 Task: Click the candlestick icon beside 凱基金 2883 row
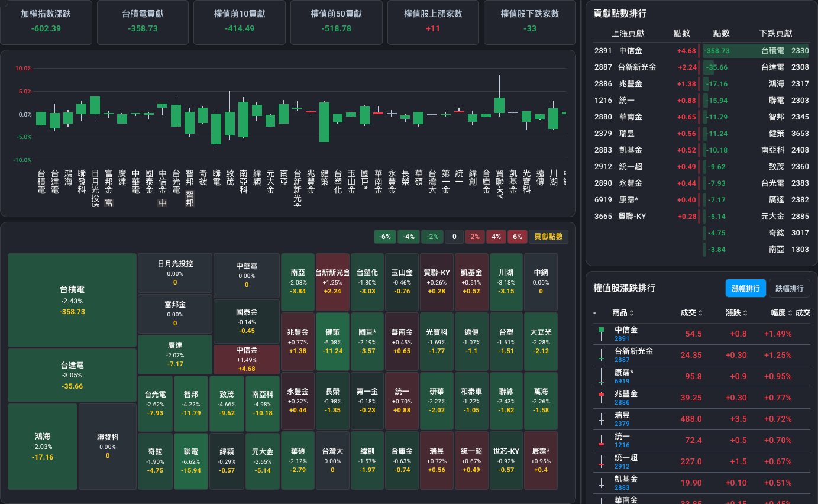click(602, 483)
